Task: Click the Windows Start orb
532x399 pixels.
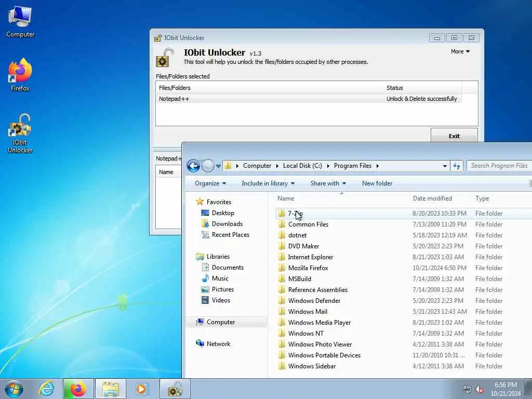Action: pos(14,389)
